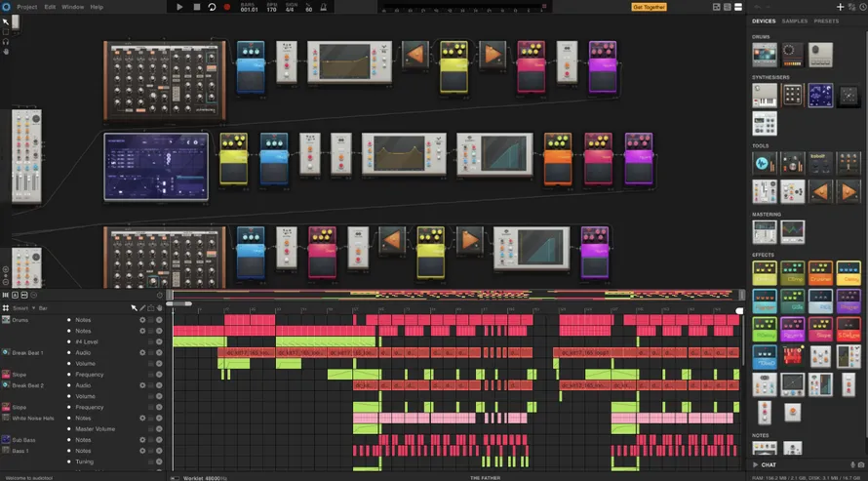Toggle mute on #4 Level track
Viewport: 868px width, 481px height.
pos(159,341)
